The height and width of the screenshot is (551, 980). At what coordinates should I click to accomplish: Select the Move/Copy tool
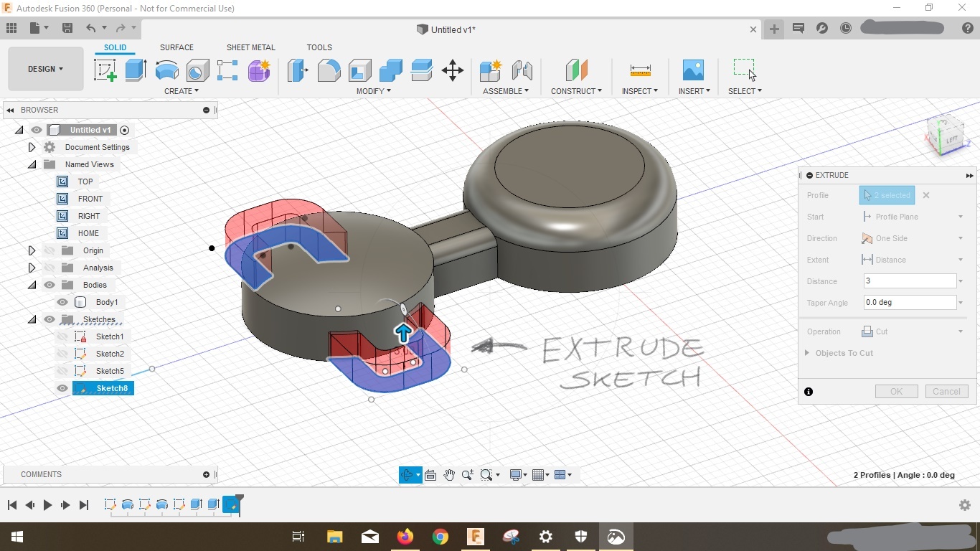(x=453, y=70)
